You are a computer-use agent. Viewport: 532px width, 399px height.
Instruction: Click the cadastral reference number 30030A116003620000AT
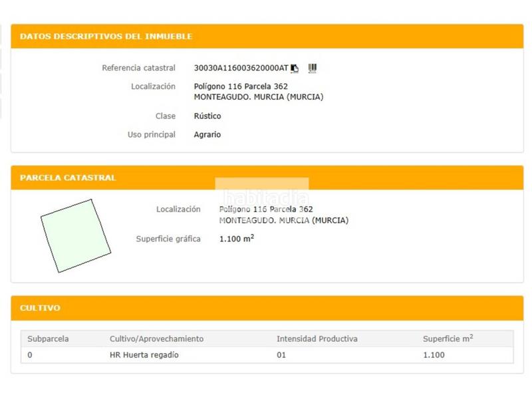coord(241,68)
